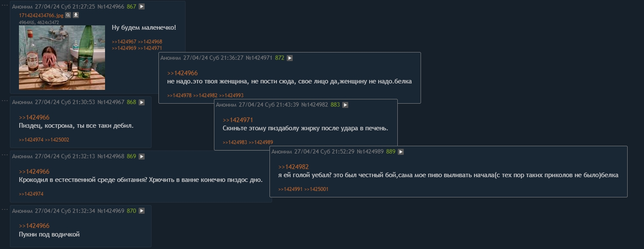Click the arrow button on post №1424989
Viewport: 644px width, 249px height.
pos(401,152)
